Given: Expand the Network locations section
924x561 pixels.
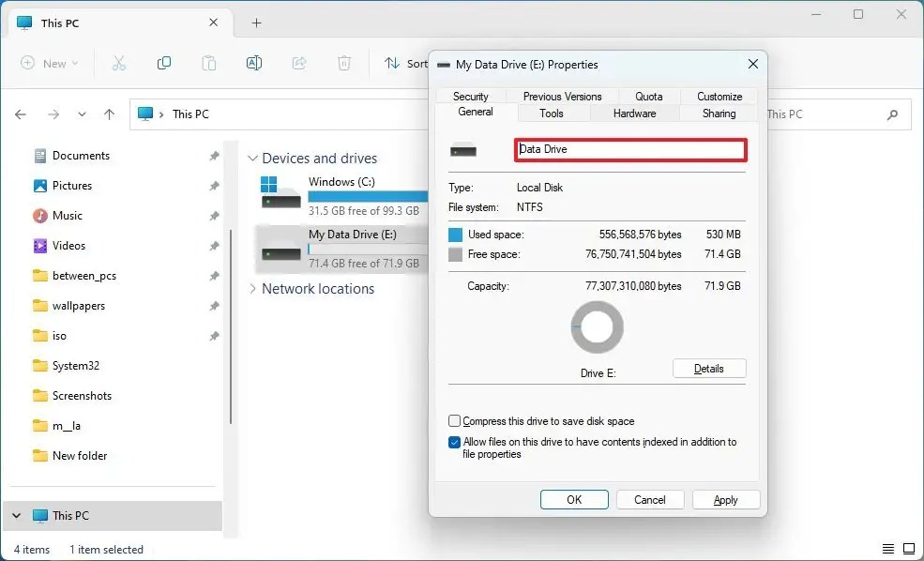Looking at the screenshot, I should click(250, 289).
